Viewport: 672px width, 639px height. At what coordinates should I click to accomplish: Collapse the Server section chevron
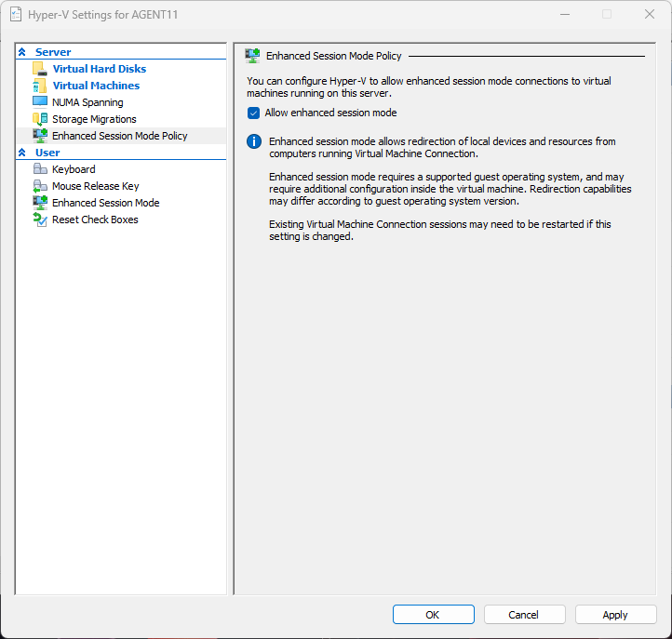tap(22, 52)
